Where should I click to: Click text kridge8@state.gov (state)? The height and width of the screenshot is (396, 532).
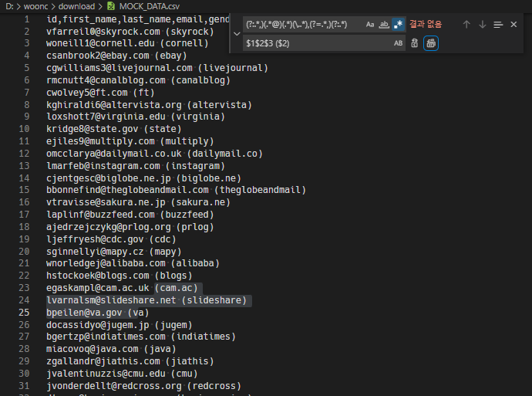pos(113,129)
